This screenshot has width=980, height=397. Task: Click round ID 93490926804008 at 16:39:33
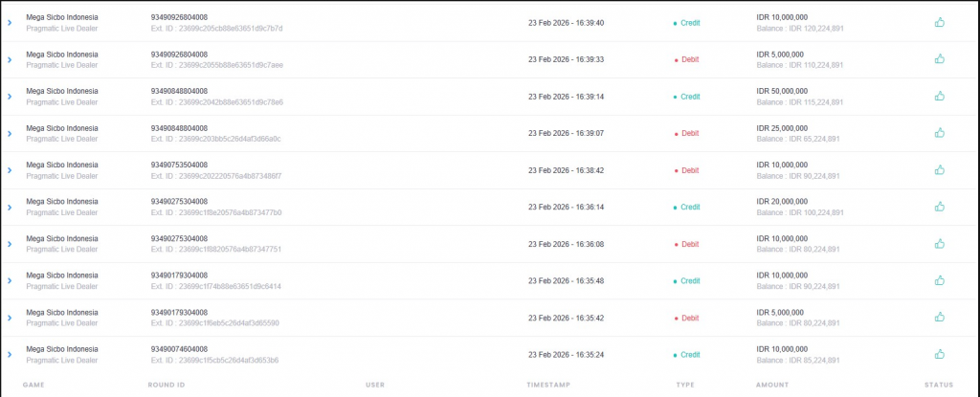(179, 55)
